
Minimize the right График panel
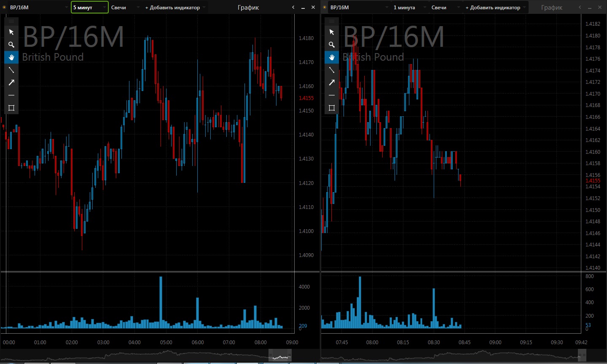click(x=590, y=8)
